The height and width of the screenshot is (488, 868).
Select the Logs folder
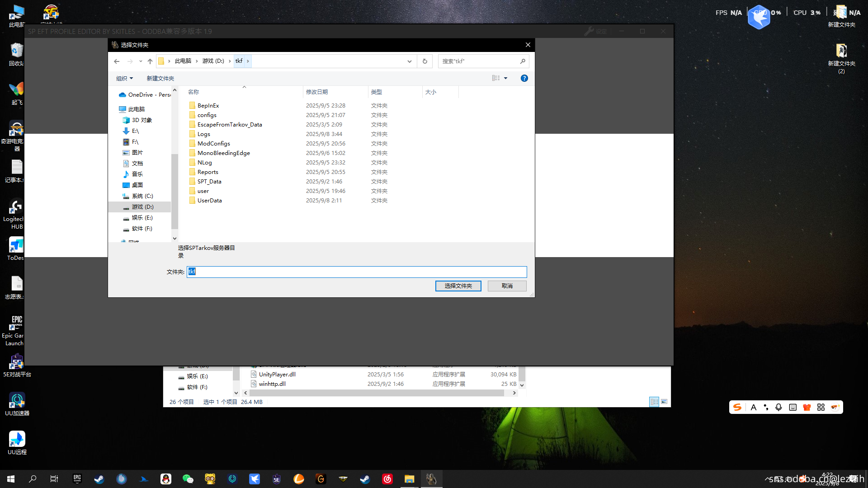click(x=203, y=134)
